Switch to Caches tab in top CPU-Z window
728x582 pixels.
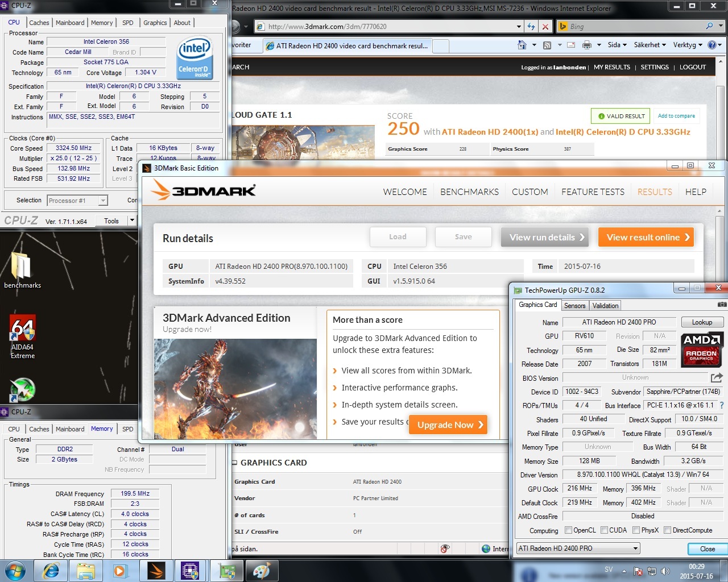pos(39,23)
